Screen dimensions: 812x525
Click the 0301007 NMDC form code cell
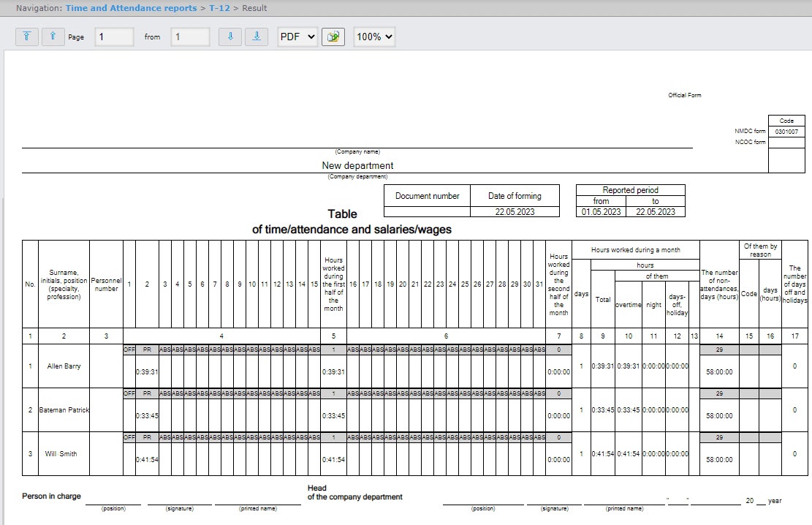(786, 132)
